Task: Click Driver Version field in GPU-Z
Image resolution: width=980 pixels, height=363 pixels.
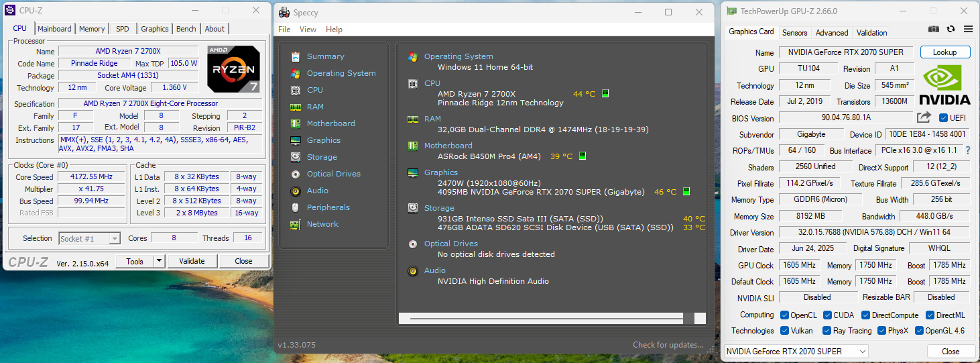Action: [x=875, y=232]
